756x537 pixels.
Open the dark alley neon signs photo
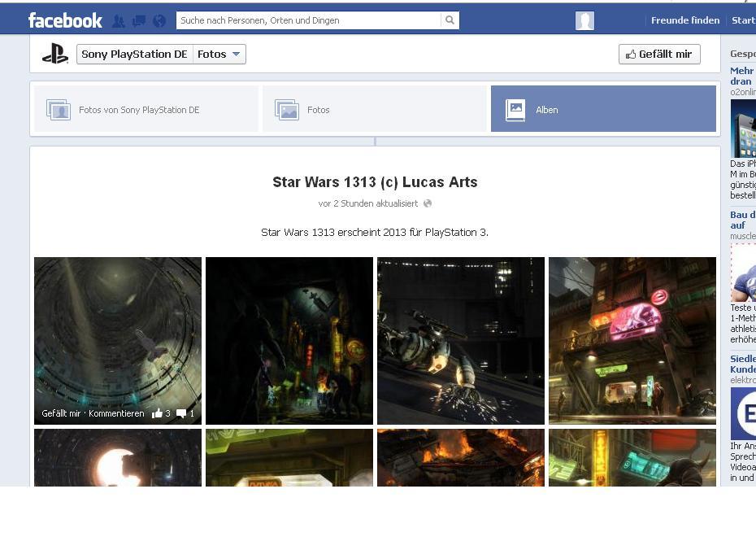pos(289,341)
